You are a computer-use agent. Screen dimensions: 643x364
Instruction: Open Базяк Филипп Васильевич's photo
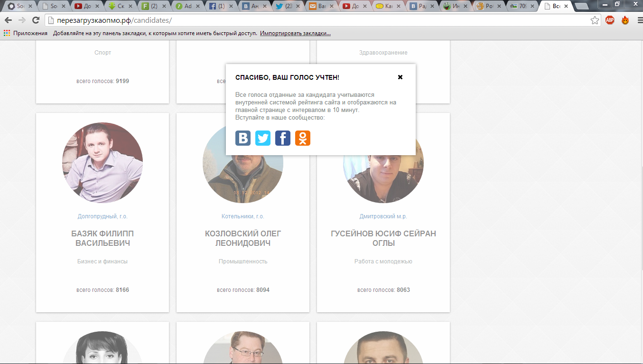(x=103, y=163)
